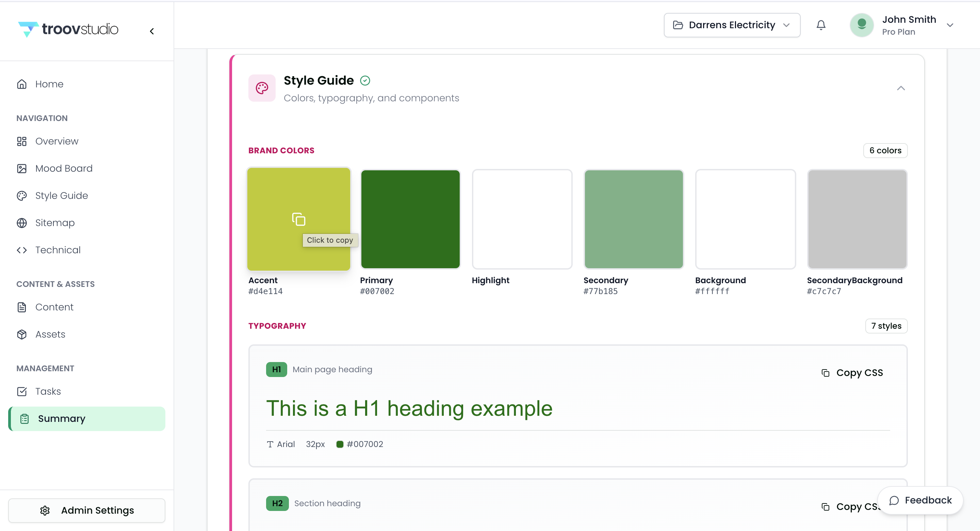
Task: Click the copy icon on Accent swatch
Action: 299,219
